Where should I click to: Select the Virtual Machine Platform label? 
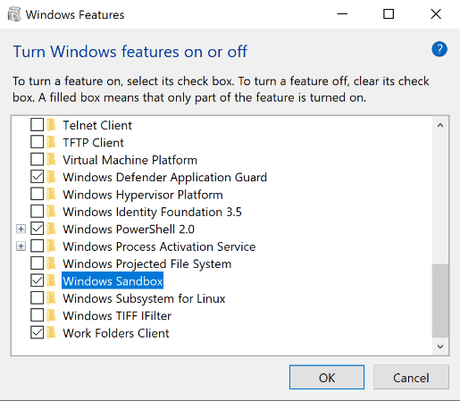pyautogui.click(x=130, y=160)
